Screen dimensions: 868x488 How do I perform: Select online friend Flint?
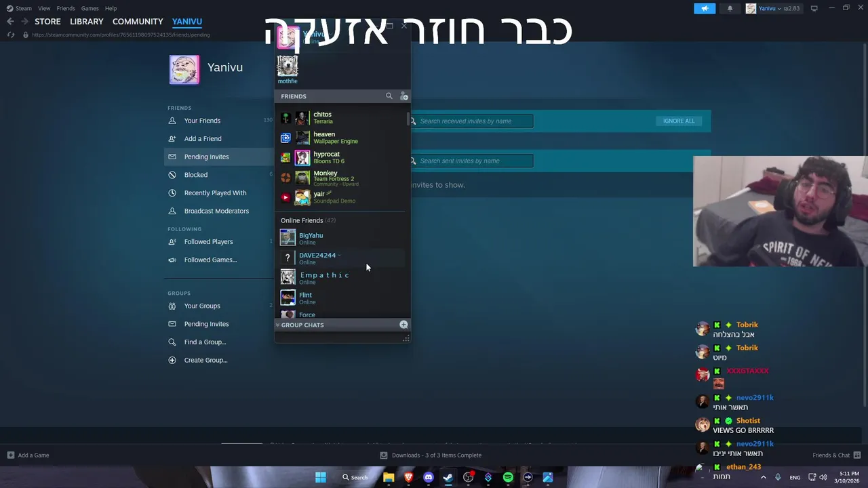(x=341, y=298)
